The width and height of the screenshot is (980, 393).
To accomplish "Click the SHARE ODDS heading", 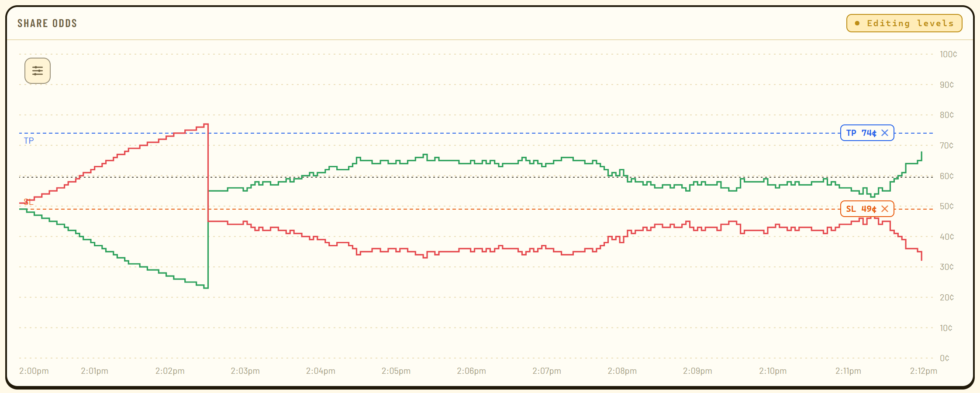I will point(47,23).
